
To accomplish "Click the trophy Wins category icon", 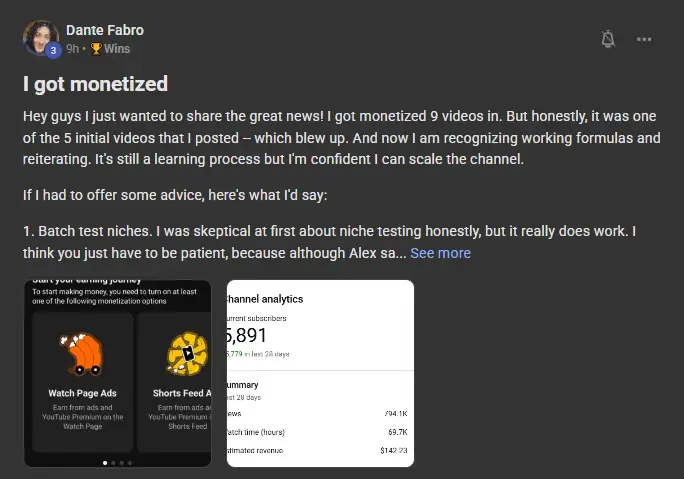I will 96,48.
